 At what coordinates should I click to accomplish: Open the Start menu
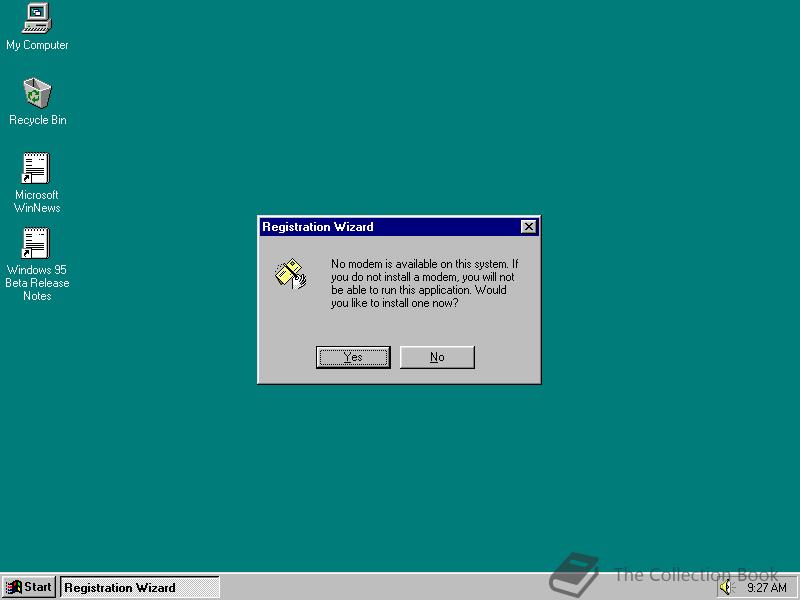pos(29,587)
